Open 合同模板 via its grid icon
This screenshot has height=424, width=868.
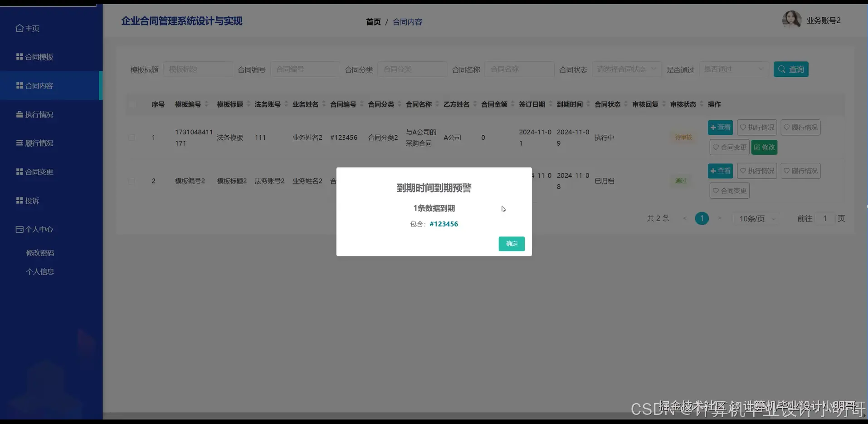point(19,56)
